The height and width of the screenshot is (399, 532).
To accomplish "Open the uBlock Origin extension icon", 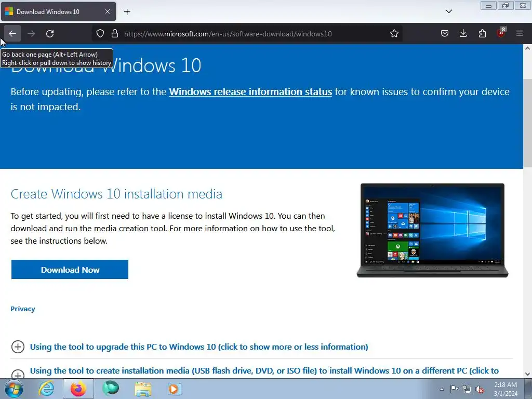I will pos(501,33).
